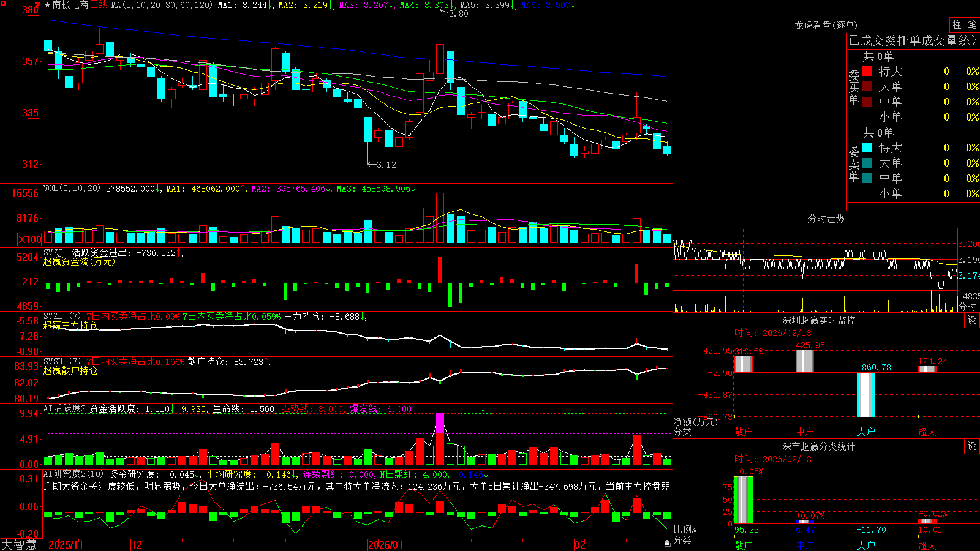Click the star icon before 南极电商

[47, 5]
